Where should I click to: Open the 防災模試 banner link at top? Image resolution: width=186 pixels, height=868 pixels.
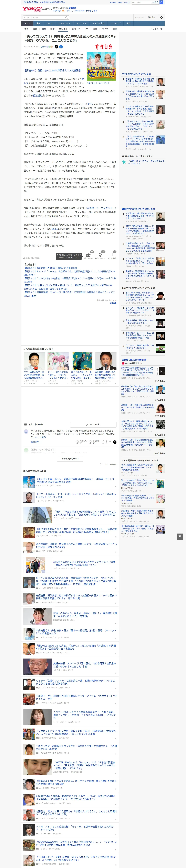(44, 2)
